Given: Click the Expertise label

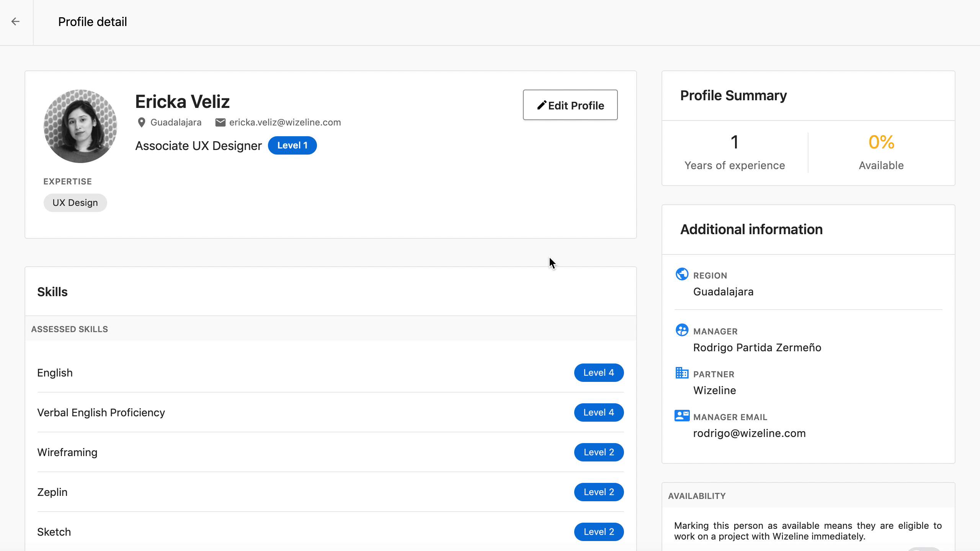Looking at the screenshot, I should pyautogui.click(x=67, y=181).
